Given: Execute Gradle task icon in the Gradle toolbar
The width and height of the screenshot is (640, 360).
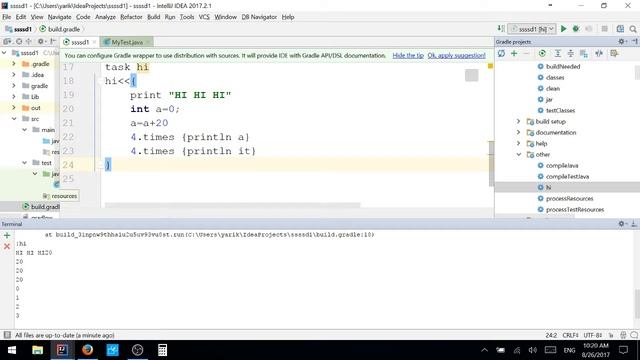Looking at the screenshot, I should [x=542, y=53].
